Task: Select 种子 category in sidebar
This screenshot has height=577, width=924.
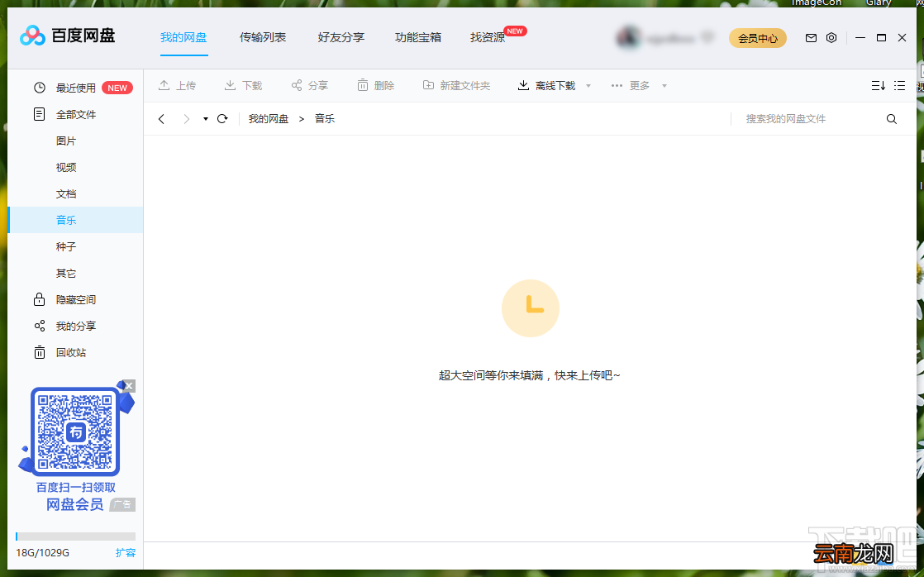Action: coord(66,246)
